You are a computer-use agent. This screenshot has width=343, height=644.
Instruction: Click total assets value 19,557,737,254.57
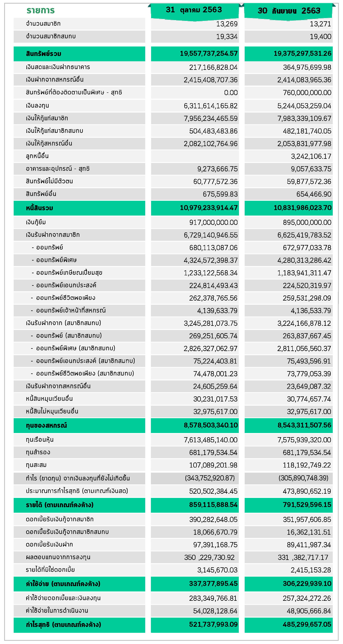pyautogui.click(x=209, y=54)
